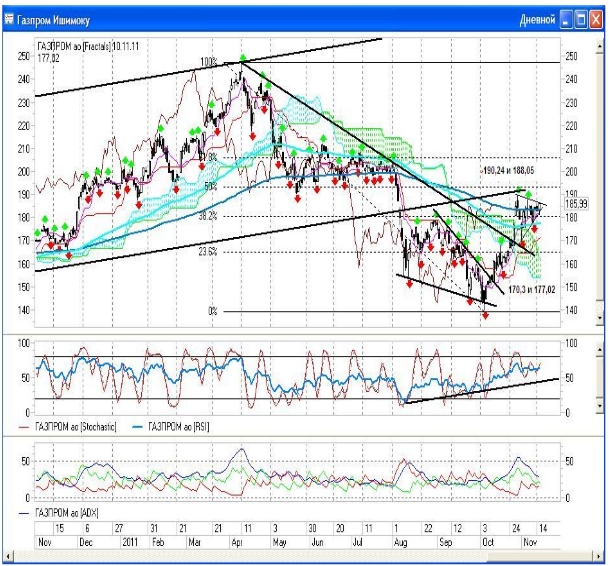Click the right arrow of the horizontal scrollbar
This screenshot has width=609, height=566.
point(599,557)
